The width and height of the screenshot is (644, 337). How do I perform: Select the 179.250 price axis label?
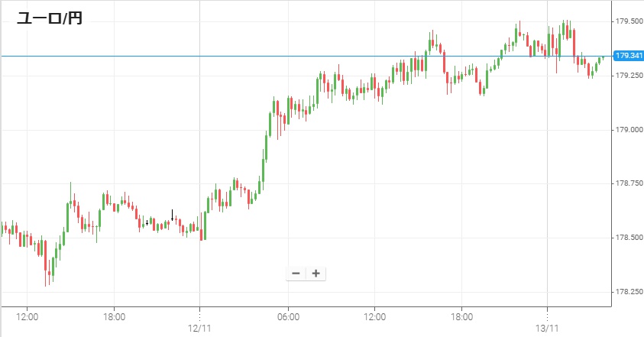click(x=628, y=76)
